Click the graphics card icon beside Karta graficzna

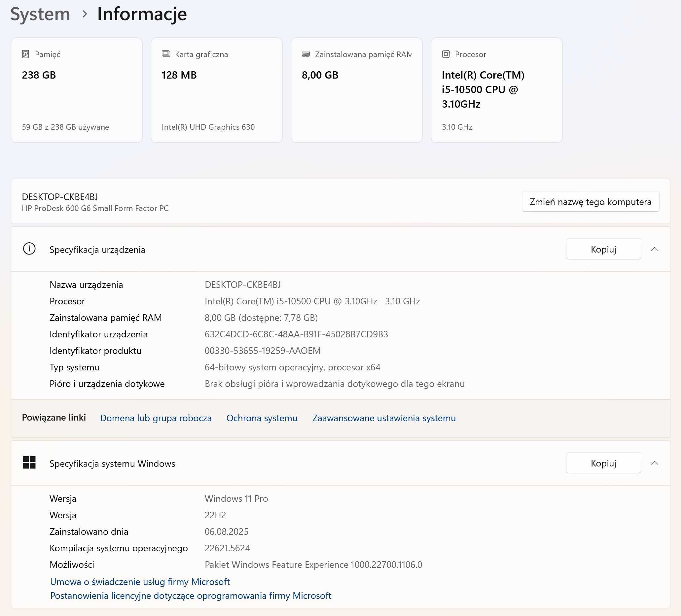166,54
